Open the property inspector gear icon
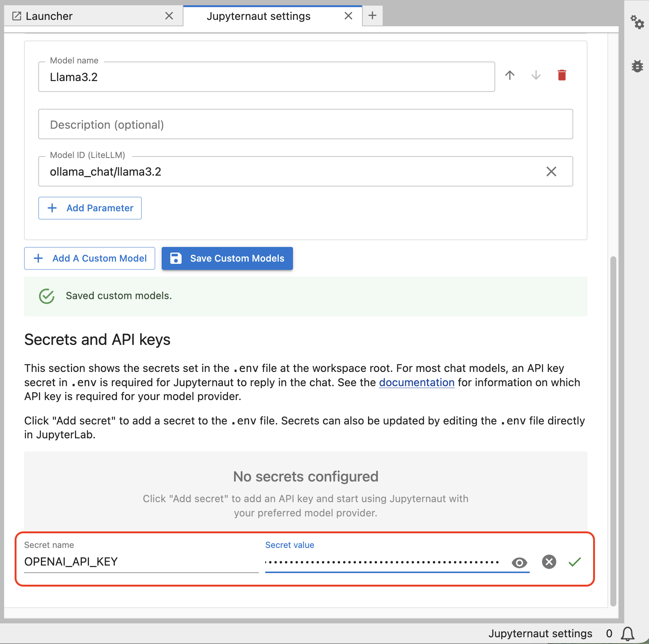The height and width of the screenshot is (644, 649). pyautogui.click(x=637, y=22)
